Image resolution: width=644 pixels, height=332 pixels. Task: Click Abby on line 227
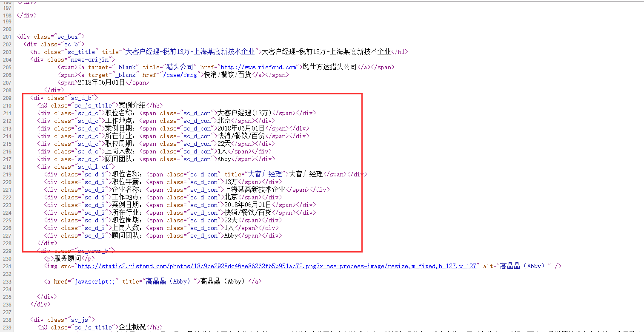[x=231, y=236]
